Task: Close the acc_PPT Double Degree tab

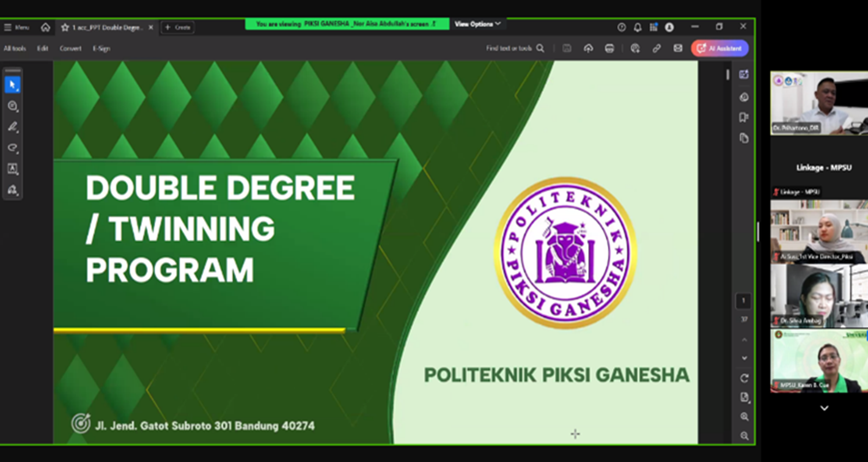Action: (151, 28)
